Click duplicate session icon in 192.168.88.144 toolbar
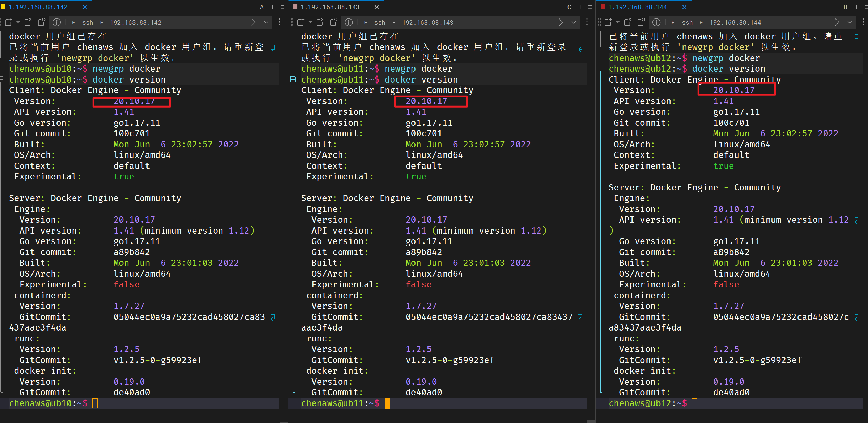This screenshot has width=868, height=423. 641,22
